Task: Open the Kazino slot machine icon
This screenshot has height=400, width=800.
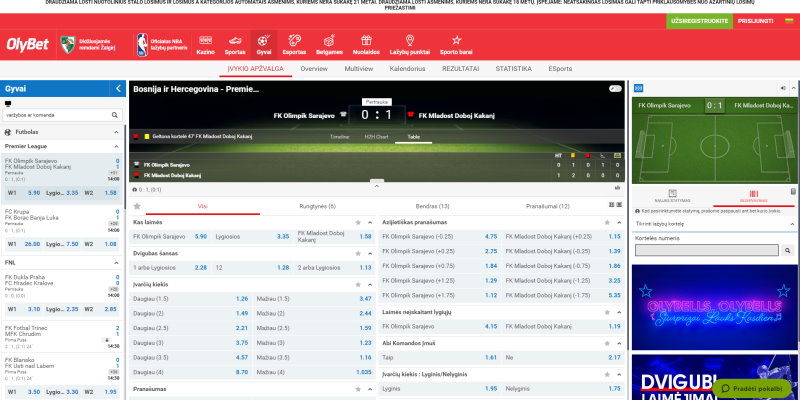Action: (x=205, y=40)
